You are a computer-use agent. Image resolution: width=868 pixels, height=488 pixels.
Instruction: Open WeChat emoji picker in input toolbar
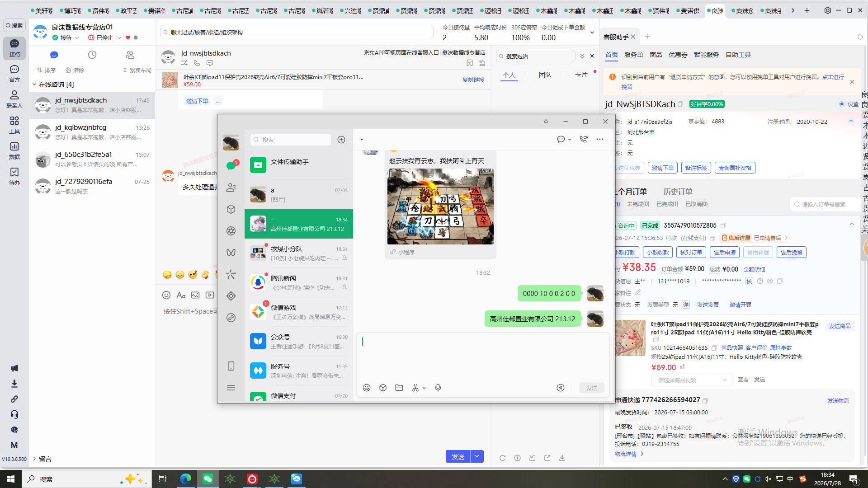pos(367,388)
